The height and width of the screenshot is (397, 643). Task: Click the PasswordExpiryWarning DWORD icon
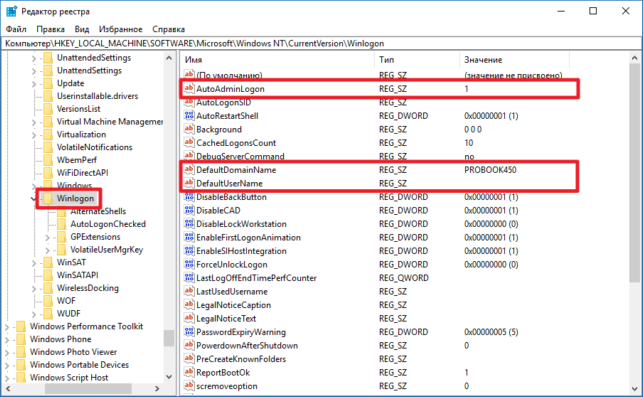(x=189, y=332)
